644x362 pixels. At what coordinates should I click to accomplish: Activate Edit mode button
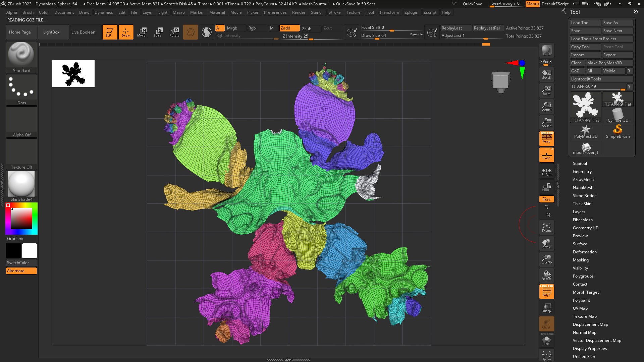click(110, 32)
